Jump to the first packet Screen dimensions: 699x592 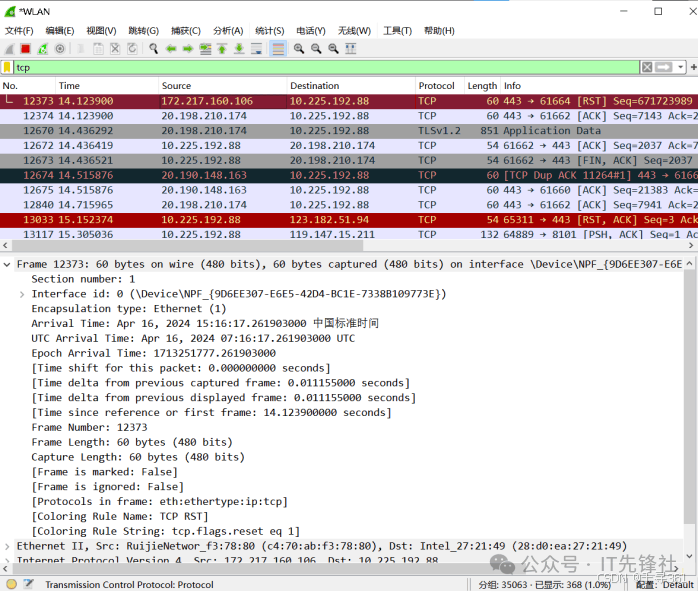pos(222,48)
